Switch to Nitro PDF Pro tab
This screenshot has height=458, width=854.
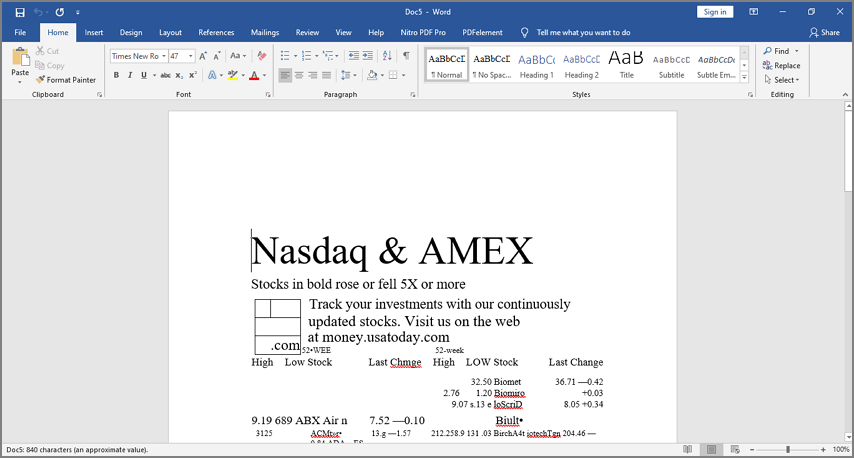(423, 33)
